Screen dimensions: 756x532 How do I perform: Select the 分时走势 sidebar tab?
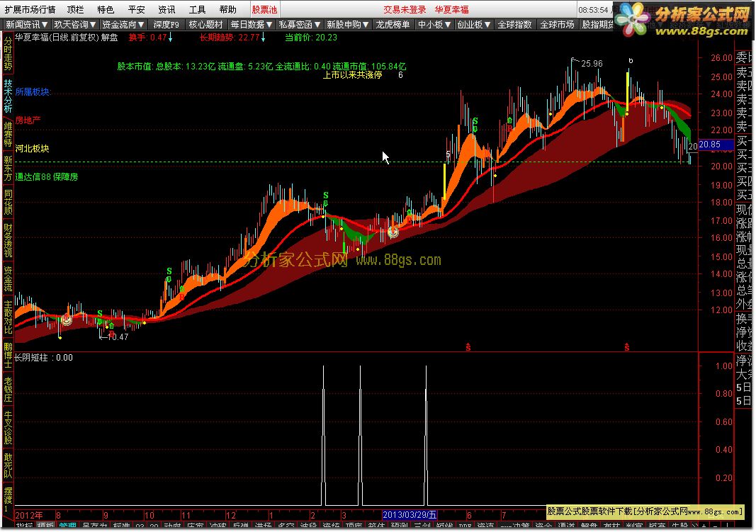click(8, 55)
